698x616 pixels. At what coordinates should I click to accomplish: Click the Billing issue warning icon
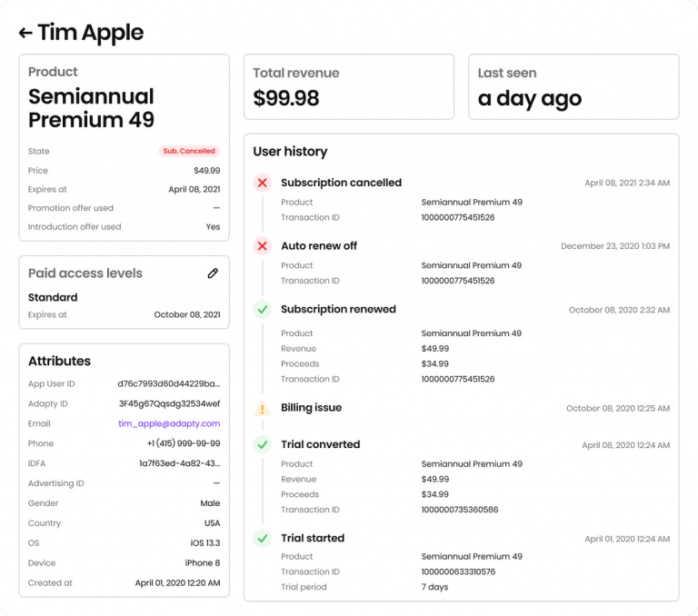coord(263,409)
